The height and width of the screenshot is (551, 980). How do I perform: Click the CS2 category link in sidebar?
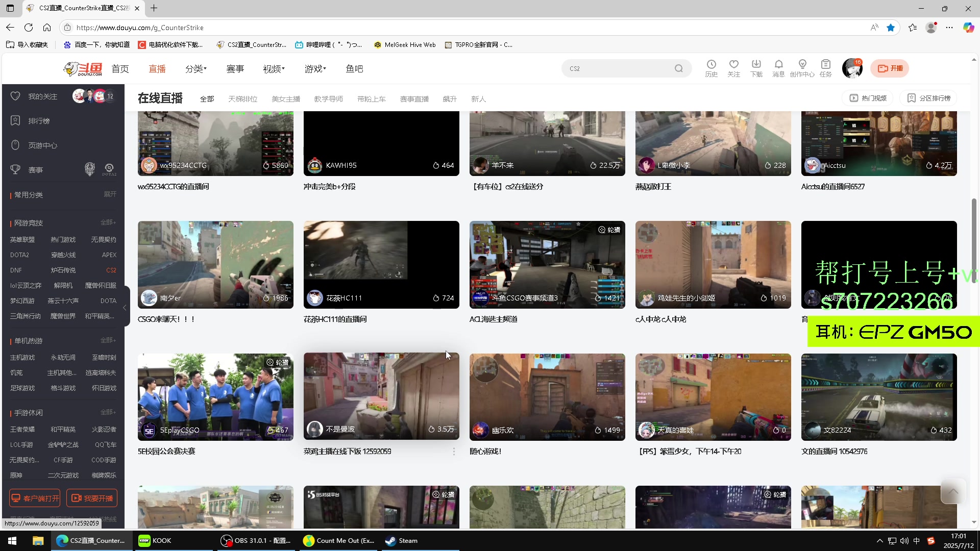click(111, 270)
